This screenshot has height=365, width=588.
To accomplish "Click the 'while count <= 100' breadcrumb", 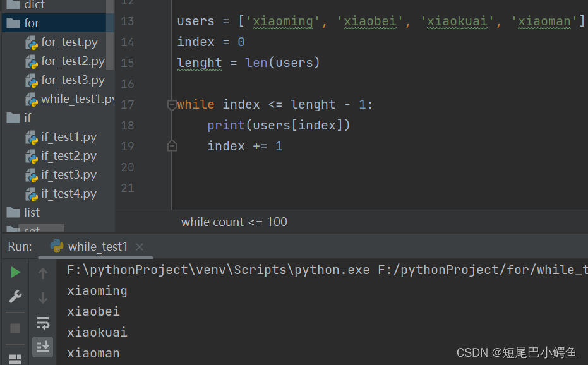I will [x=234, y=222].
